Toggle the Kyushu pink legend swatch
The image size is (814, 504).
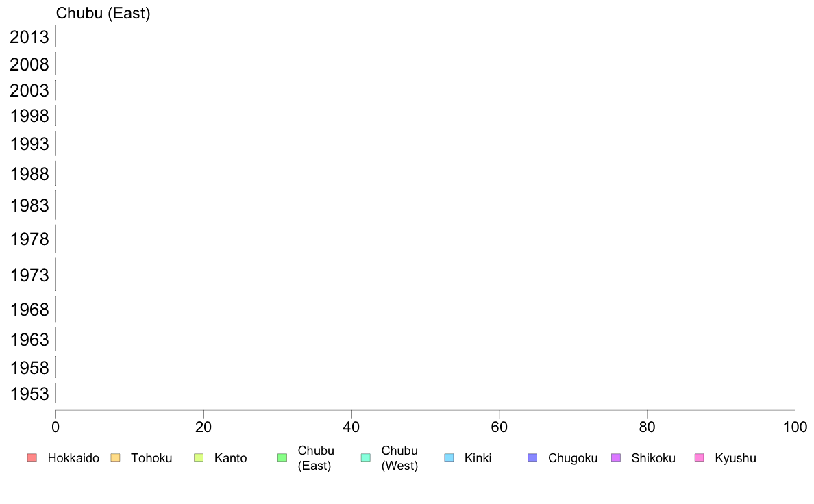pos(700,458)
